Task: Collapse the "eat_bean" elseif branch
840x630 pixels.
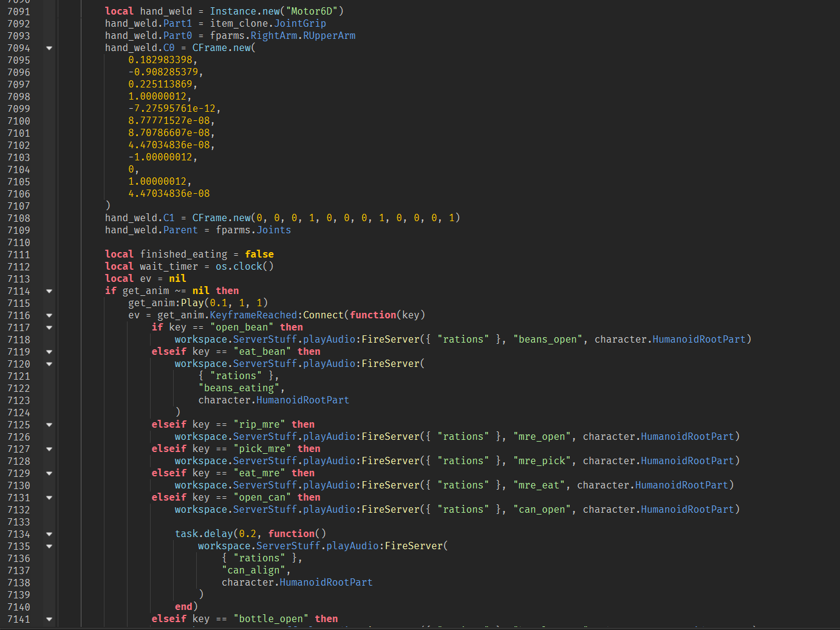Action: [x=49, y=351]
